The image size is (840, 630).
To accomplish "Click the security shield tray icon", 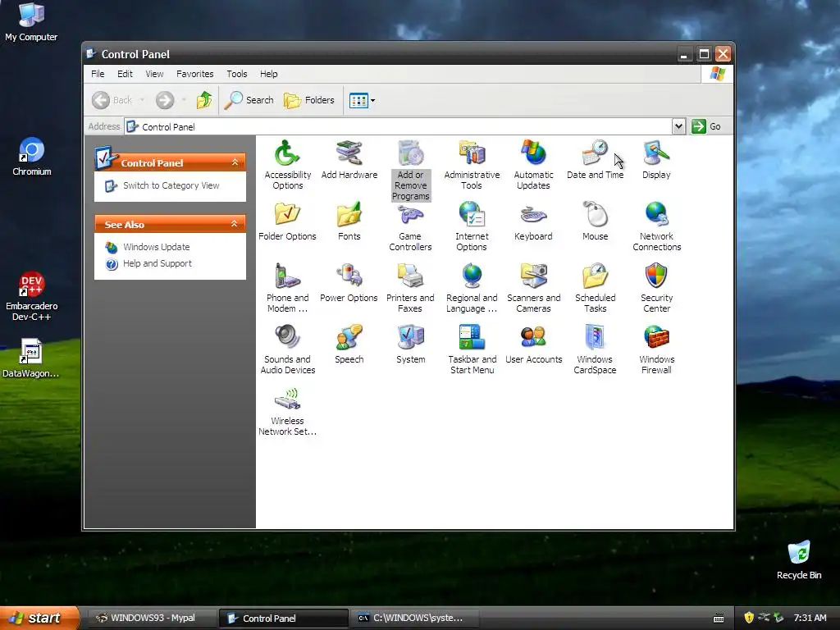I will pos(749,618).
